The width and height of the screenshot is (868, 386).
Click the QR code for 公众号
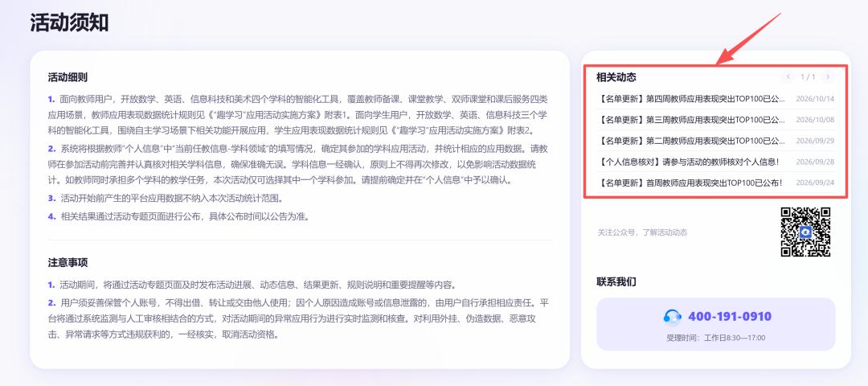tap(805, 232)
